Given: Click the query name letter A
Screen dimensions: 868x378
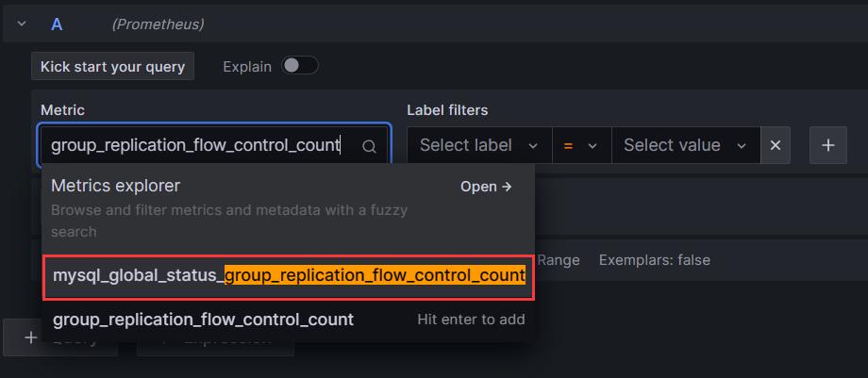Looking at the screenshot, I should (57, 24).
